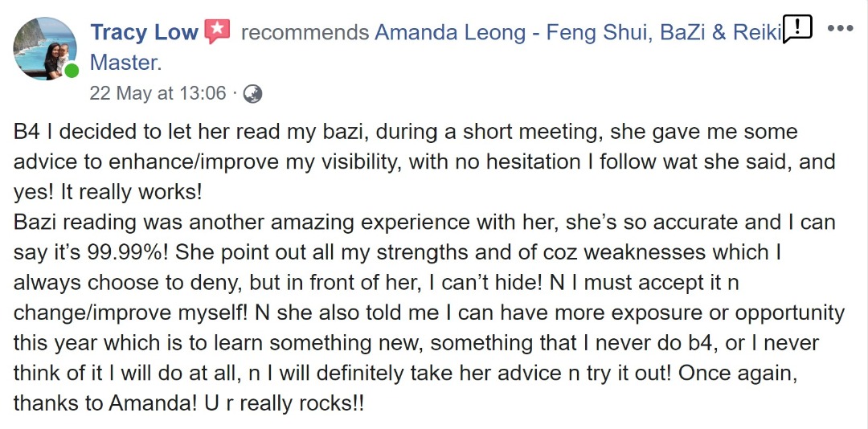Click the red recommendation star badge
The width and height of the screenshot is (868, 429).
pyautogui.click(x=218, y=31)
